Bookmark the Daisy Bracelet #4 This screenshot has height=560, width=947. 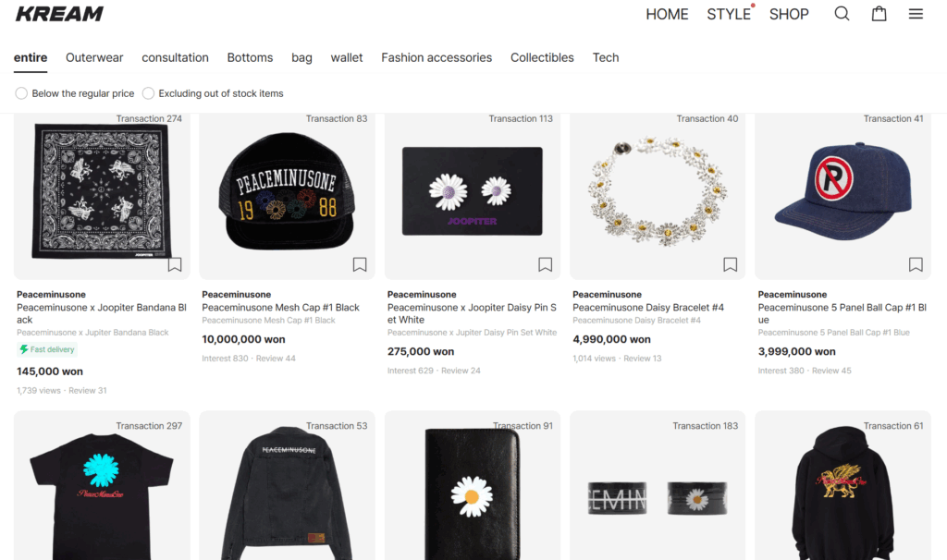731,265
